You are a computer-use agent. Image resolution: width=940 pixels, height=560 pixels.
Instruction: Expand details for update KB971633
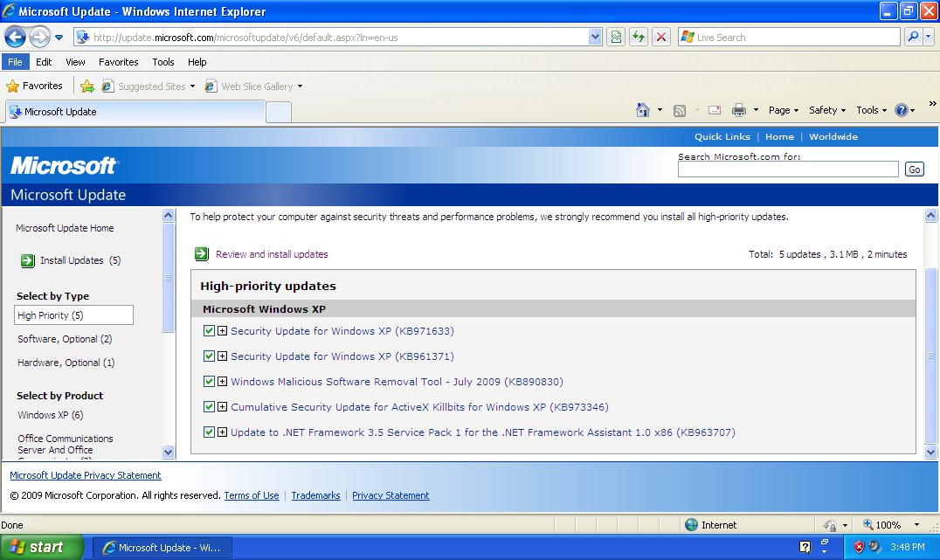223,331
